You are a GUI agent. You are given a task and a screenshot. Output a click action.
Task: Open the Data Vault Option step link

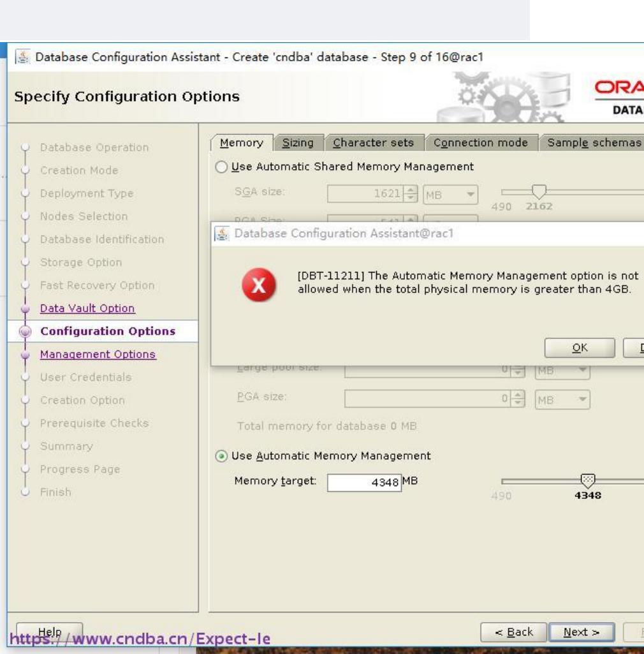(87, 308)
